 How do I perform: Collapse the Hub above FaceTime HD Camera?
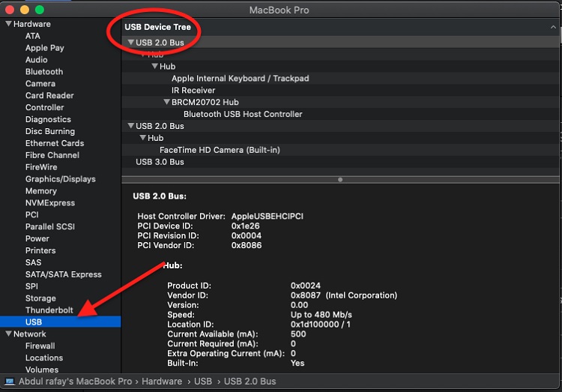(x=142, y=138)
